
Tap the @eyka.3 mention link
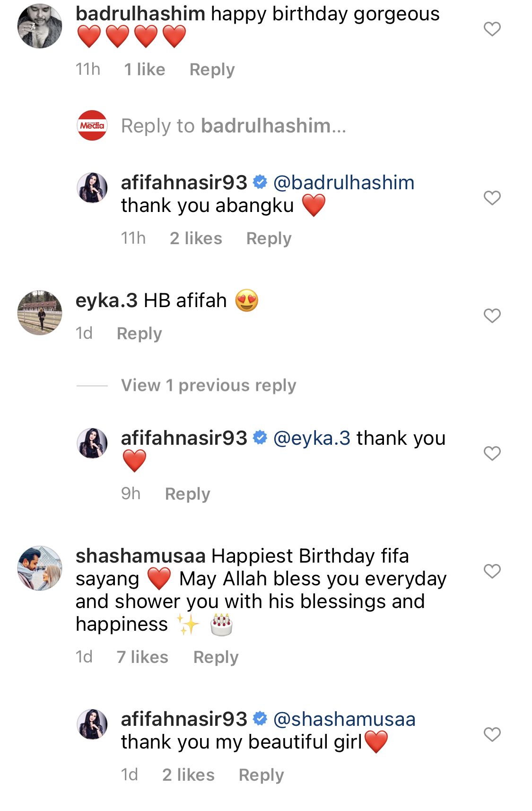[312, 438]
